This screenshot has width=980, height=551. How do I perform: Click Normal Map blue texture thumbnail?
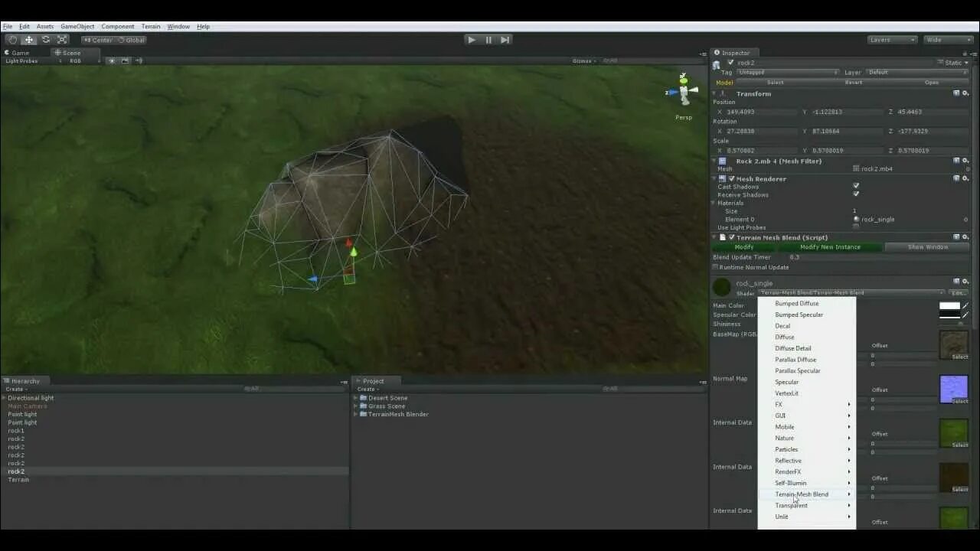(x=954, y=389)
